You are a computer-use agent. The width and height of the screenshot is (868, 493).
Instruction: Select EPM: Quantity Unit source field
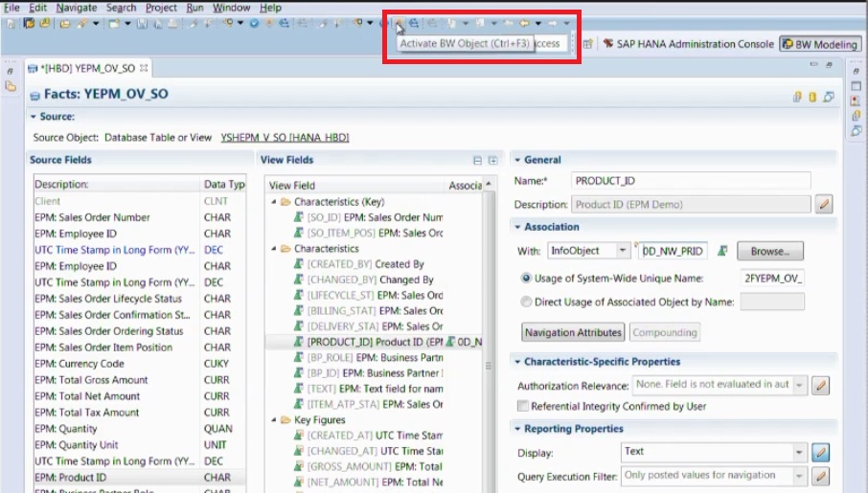pos(140,445)
